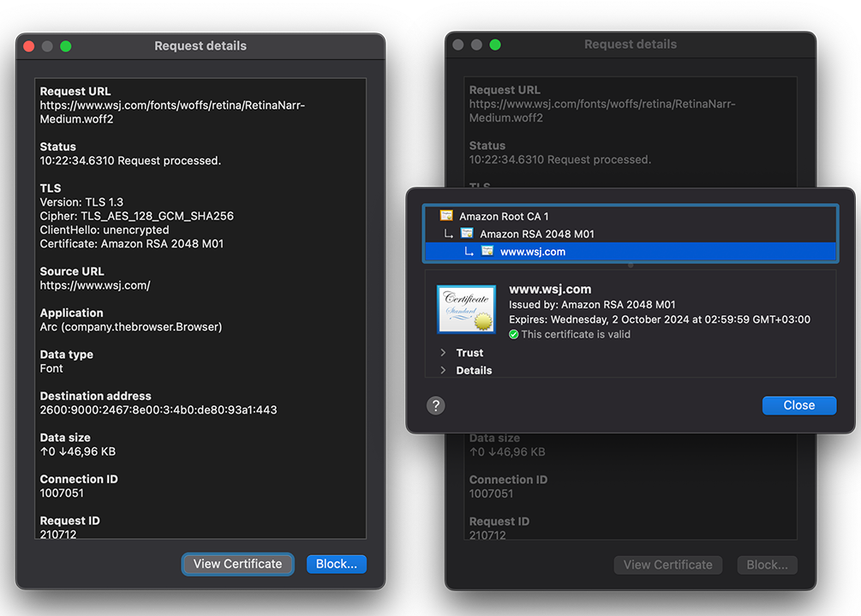Viewport: 861px width, 616px height.
Task: Click the TLS cipher line TLS_AES_128_GCM_SHA256
Action: (x=137, y=216)
